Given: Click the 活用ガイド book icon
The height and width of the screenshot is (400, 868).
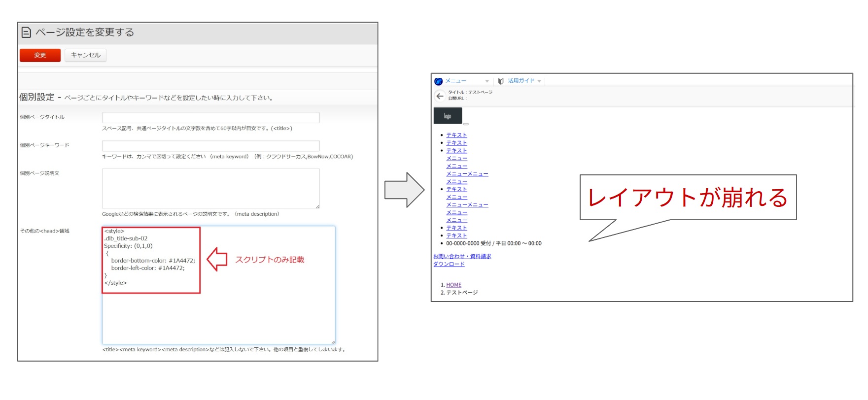Looking at the screenshot, I should 501,81.
